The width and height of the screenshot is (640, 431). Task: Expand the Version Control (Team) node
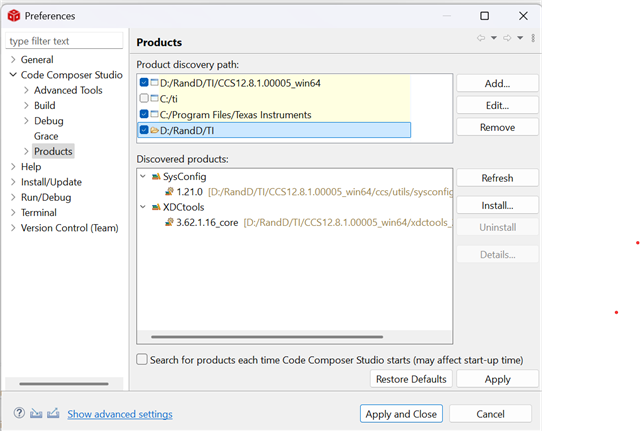[13, 228]
